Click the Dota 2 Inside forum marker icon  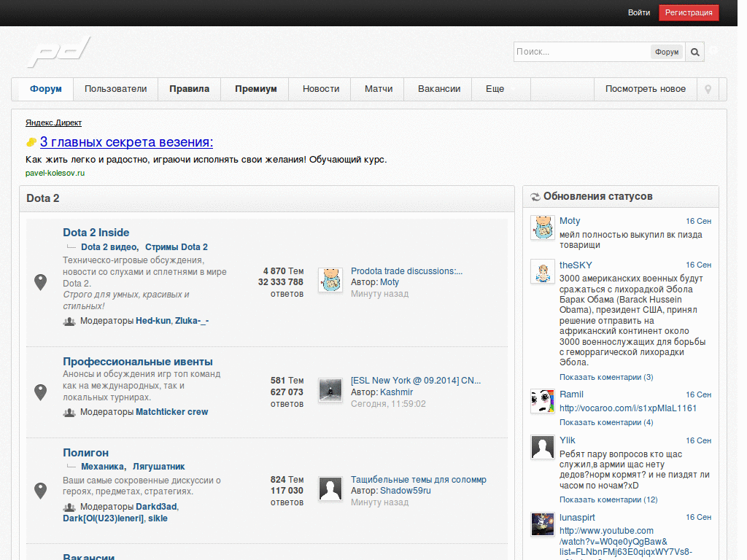(x=41, y=282)
